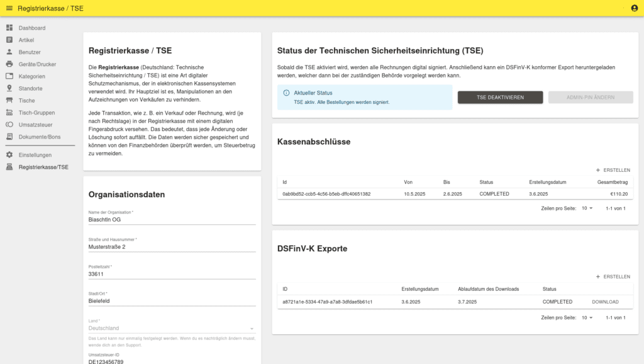Click the Einstellungen gear icon
644x364 pixels.
point(9,154)
